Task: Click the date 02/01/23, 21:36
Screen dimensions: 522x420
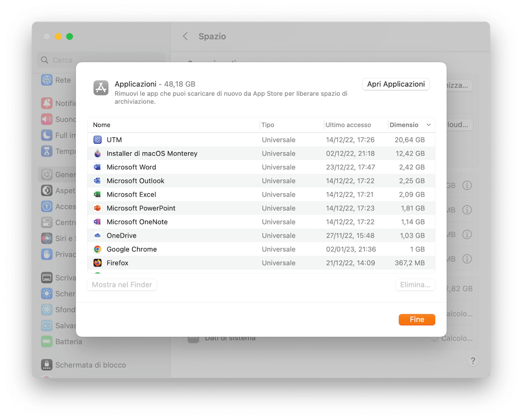Action: (x=350, y=249)
